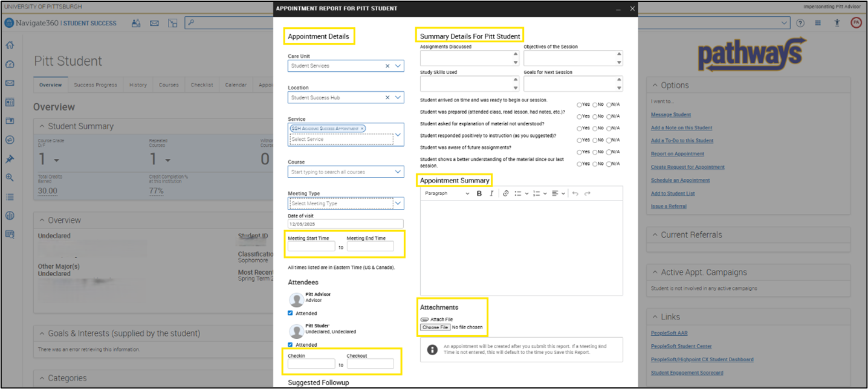Click the Redo arrow in editor toolbar
The height and width of the screenshot is (389, 868).
pyautogui.click(x=587, y=193)
